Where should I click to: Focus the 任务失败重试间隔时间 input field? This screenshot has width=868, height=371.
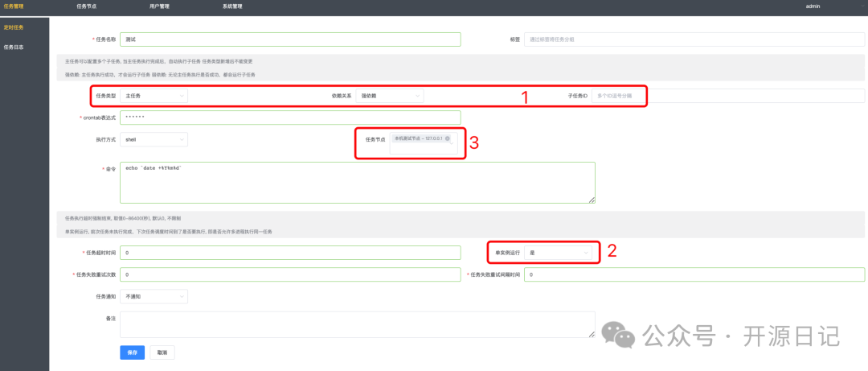pyautogui.click(x=694, y=274)
